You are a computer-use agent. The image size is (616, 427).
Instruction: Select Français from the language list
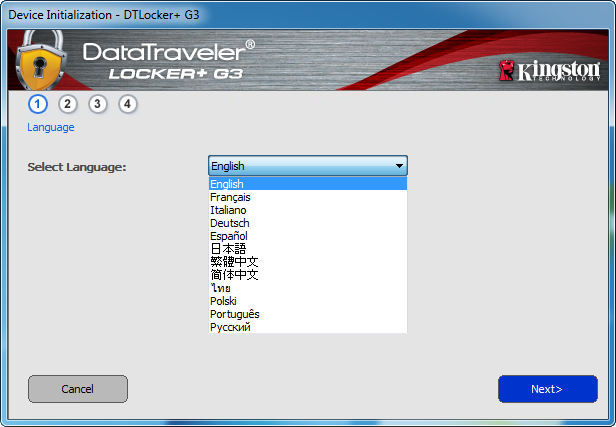point(308,197)
